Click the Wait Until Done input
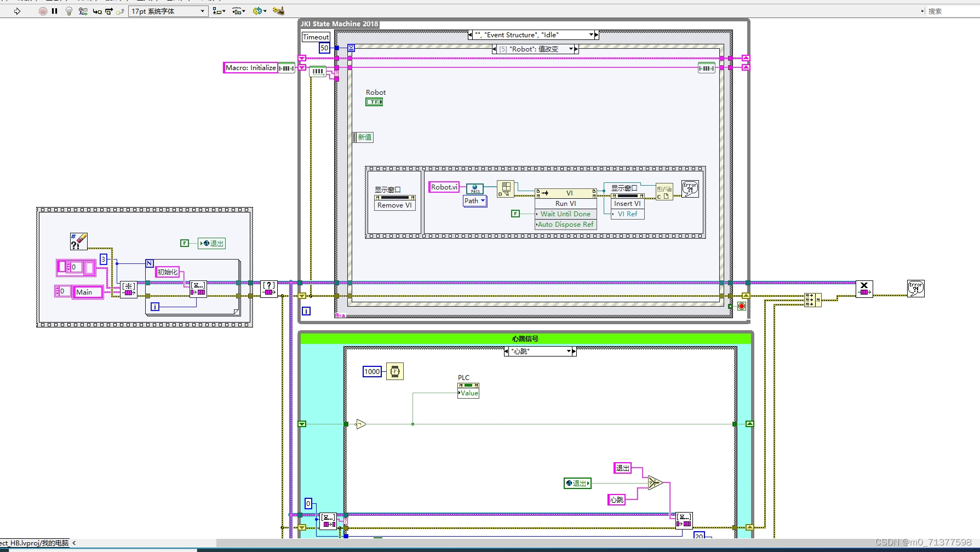Viewport: 980px width, 552px height. tap(565, 214)
